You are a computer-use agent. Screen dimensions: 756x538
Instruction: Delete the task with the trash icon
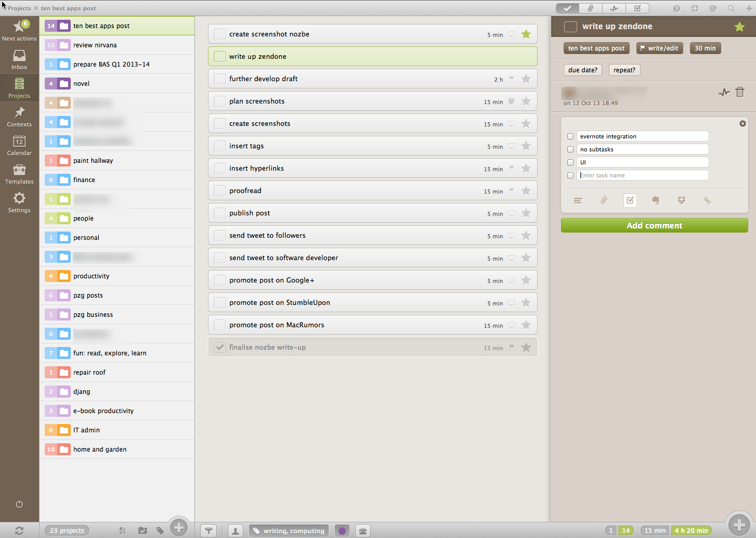[x=740, y=92]
